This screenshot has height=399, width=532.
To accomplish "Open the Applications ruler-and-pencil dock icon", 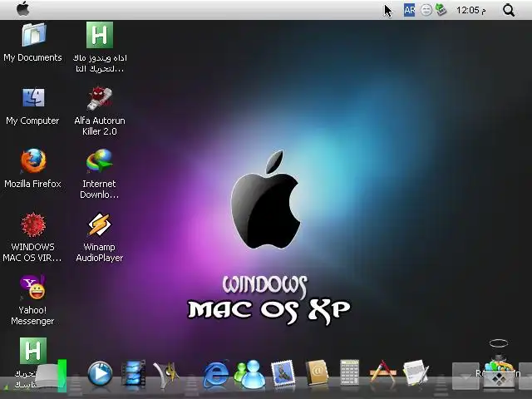I will pyautogui.click(x=382, y=372).
